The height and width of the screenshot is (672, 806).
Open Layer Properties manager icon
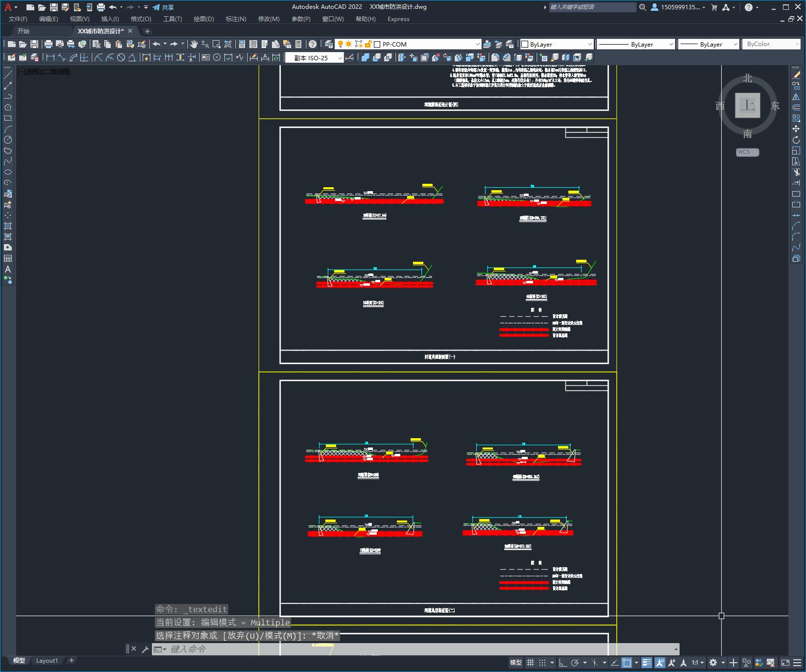pos(329,44)
